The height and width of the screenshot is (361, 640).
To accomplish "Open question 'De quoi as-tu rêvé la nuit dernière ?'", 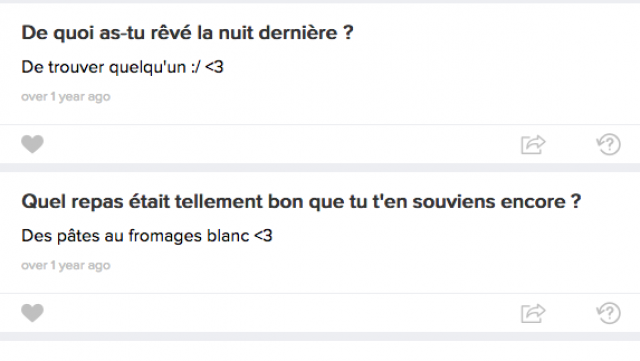I will click(187, 33).
